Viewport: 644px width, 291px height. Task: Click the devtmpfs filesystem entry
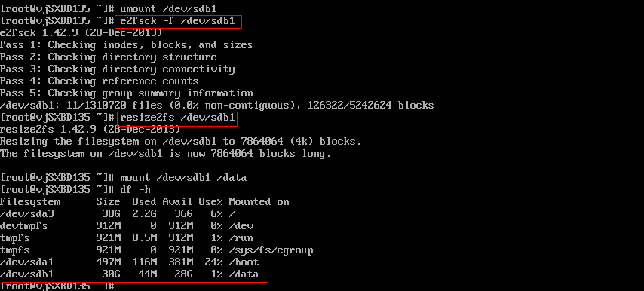pos(24,225)
